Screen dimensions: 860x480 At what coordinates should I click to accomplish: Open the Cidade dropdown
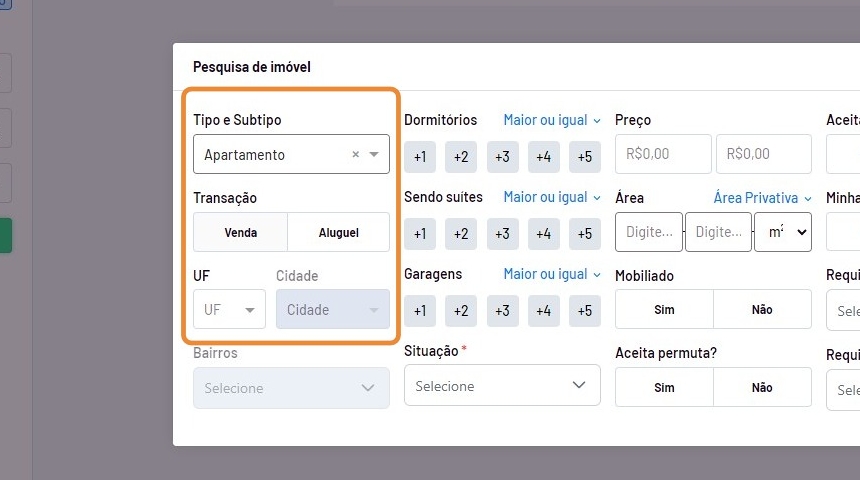332,310
